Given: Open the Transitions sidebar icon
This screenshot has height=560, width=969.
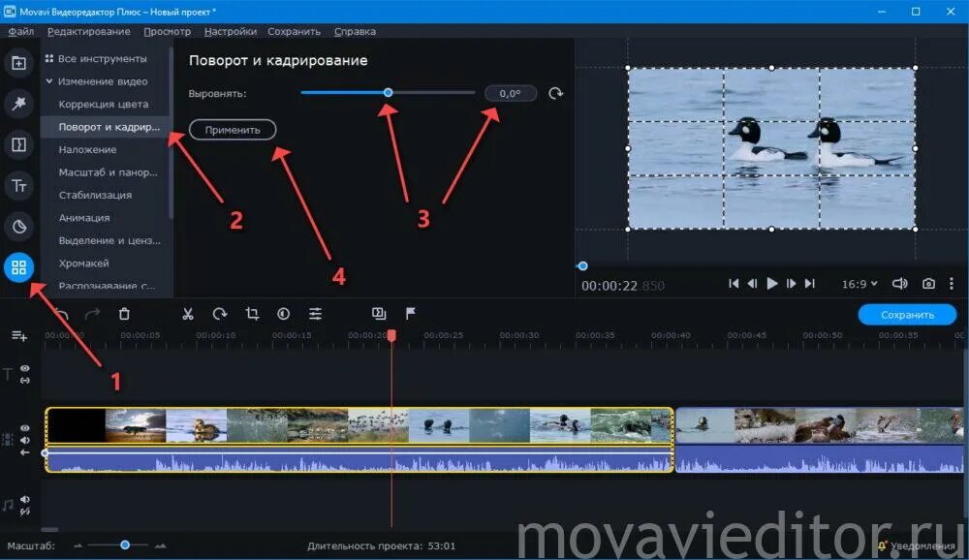Looking at the screenshot, I should coord(18,144).
